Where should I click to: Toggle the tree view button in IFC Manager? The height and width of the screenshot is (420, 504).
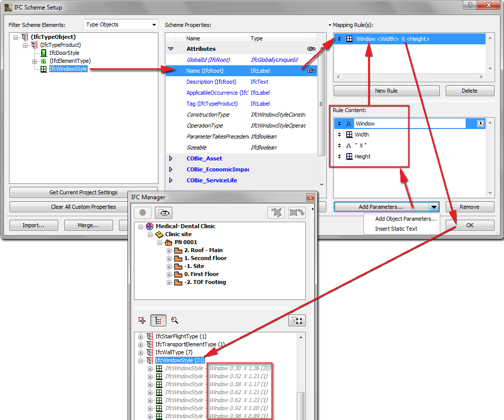[158, 320]
